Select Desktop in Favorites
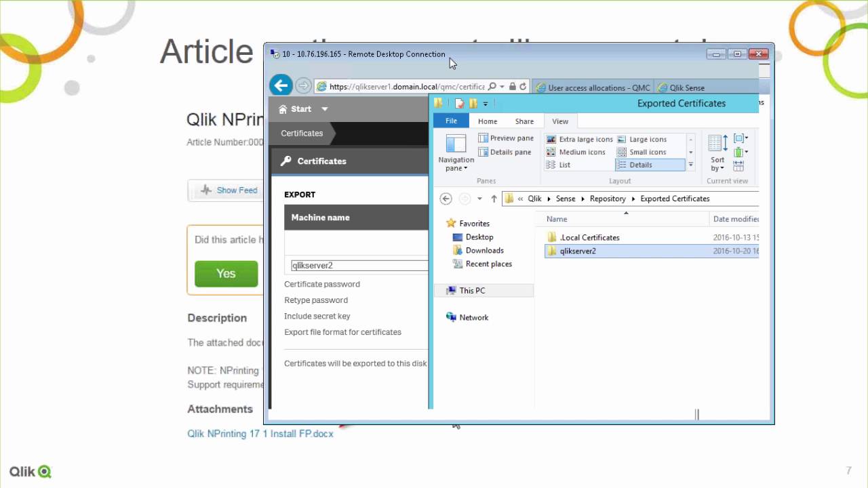Image resolution: width=868 pixels, height=488 pixels. click(x=473, y=237)
